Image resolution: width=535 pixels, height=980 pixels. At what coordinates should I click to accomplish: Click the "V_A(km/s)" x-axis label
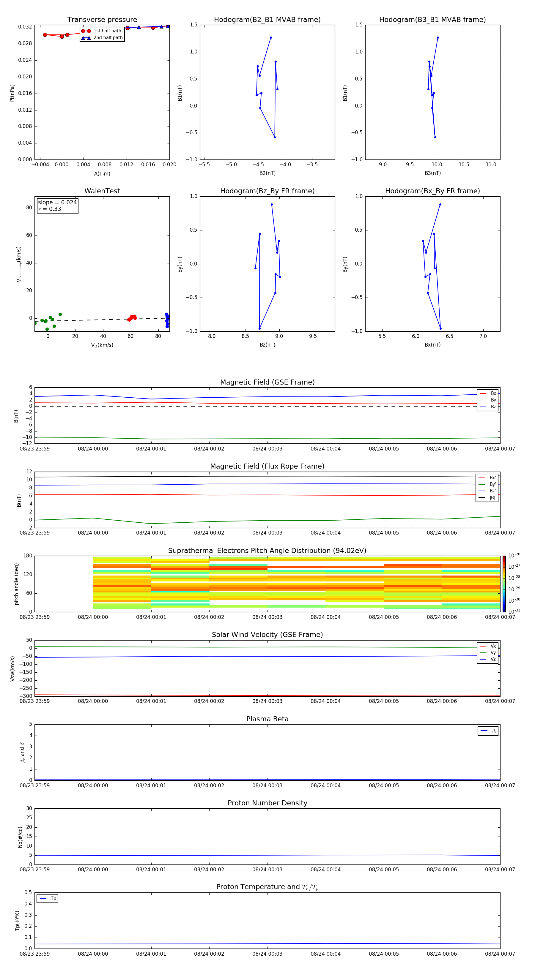(102, 345)
